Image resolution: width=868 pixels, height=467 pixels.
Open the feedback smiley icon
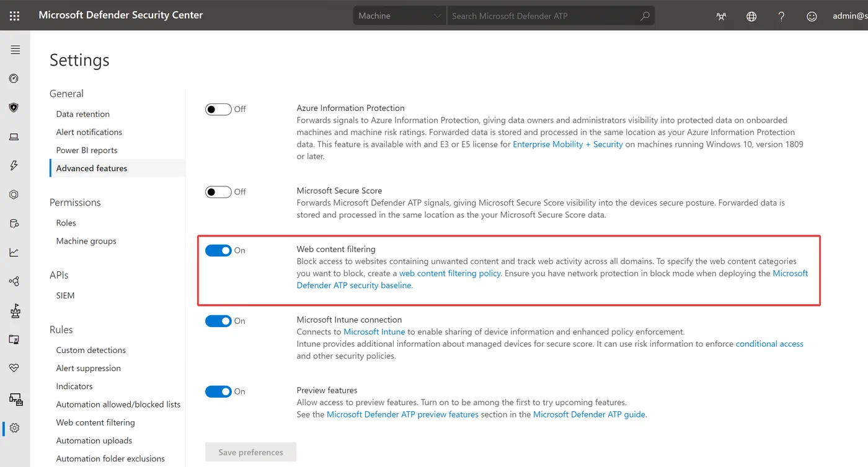click(812, 16)
